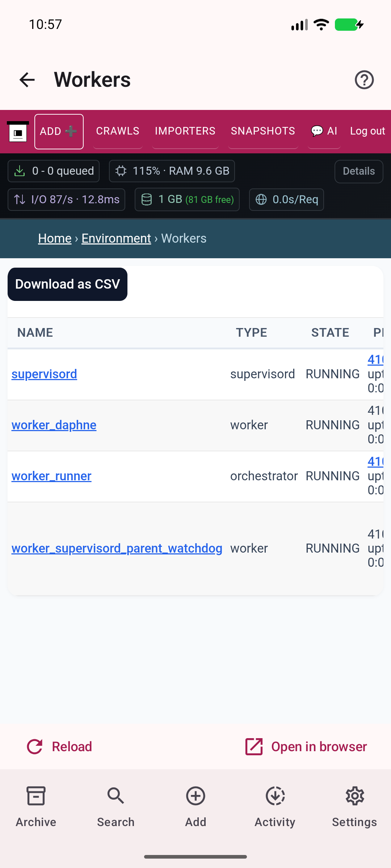Click the I/O up-down arrows icon
391x868 pixels.
click(x=20, y=200)
